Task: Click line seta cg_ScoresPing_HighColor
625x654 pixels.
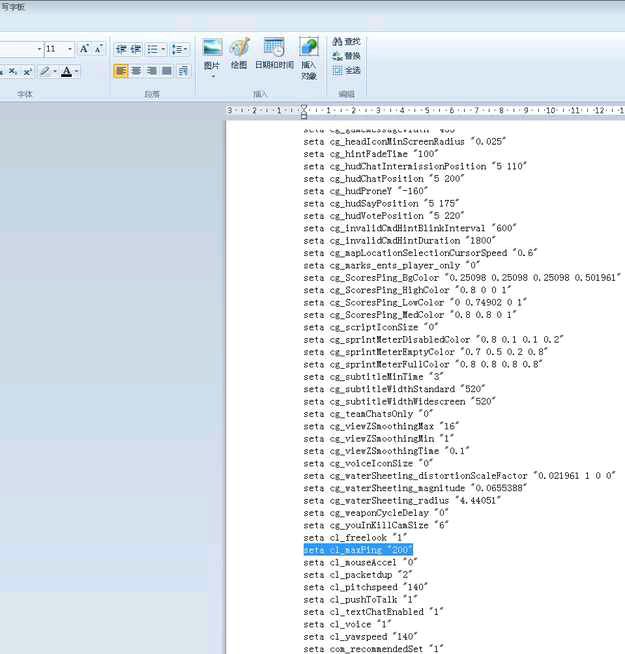Action: click(407, 290)
